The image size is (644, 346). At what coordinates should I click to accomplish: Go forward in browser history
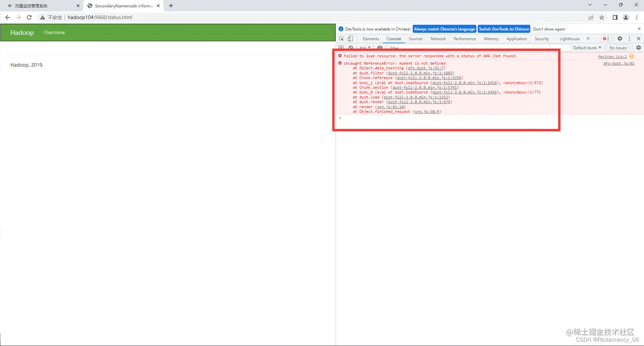click(x=18, y=17)
